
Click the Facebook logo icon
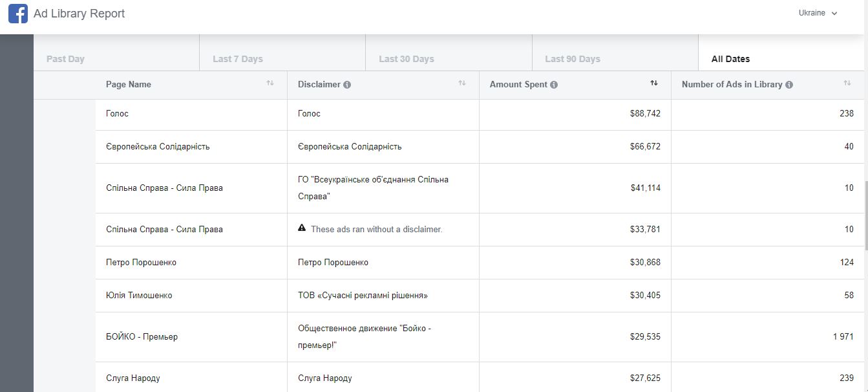18,14
